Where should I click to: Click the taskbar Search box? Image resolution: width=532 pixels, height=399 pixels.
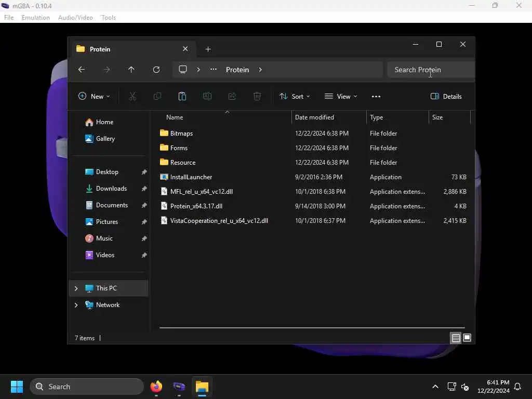coord(87,387)
